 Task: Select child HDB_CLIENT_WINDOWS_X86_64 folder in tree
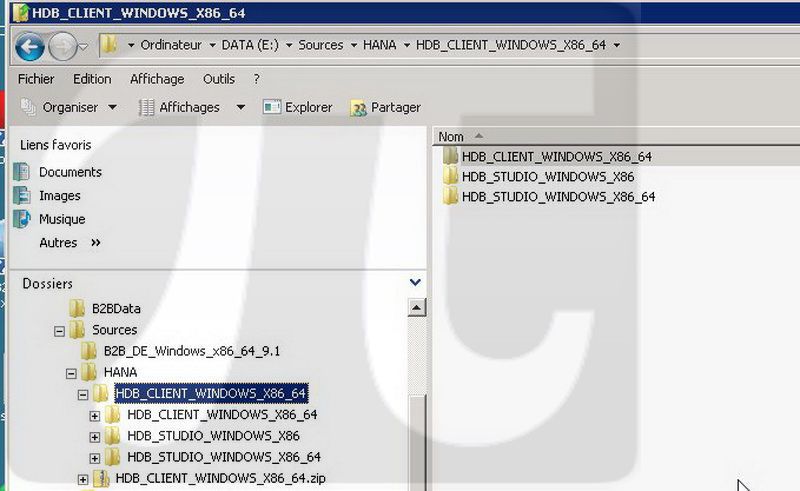222,414
